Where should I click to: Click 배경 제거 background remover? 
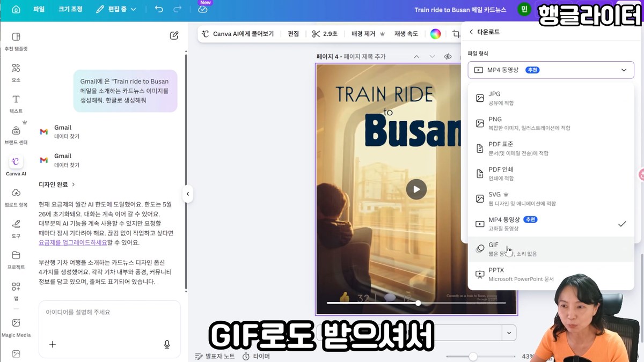click(x=369, y=34)
